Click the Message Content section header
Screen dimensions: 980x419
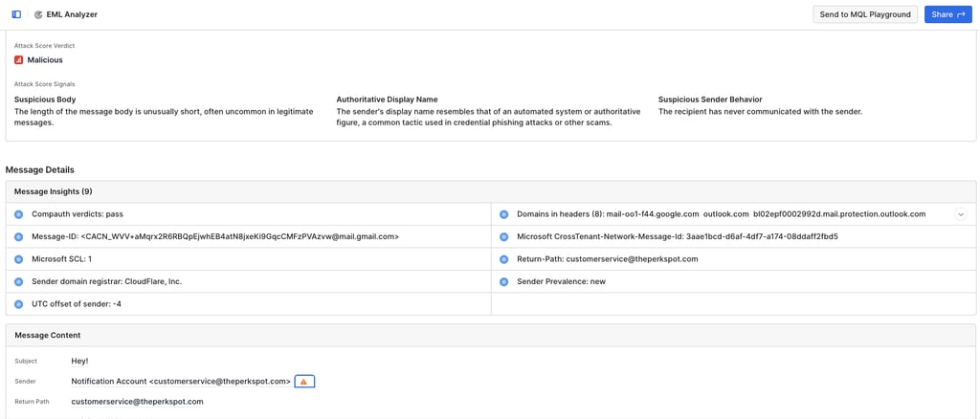[x=48, y=336]
